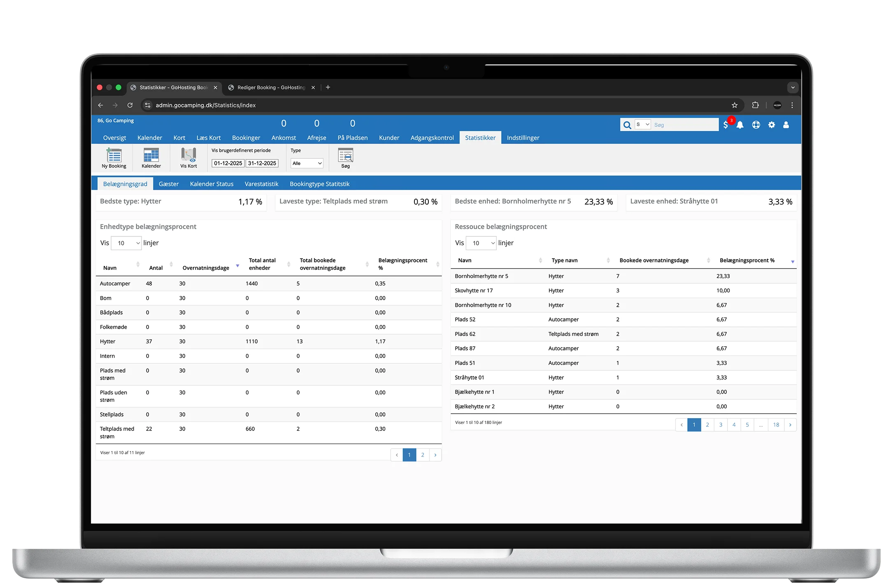
Task: Open the settings gear icon
Action: [772, 125]
